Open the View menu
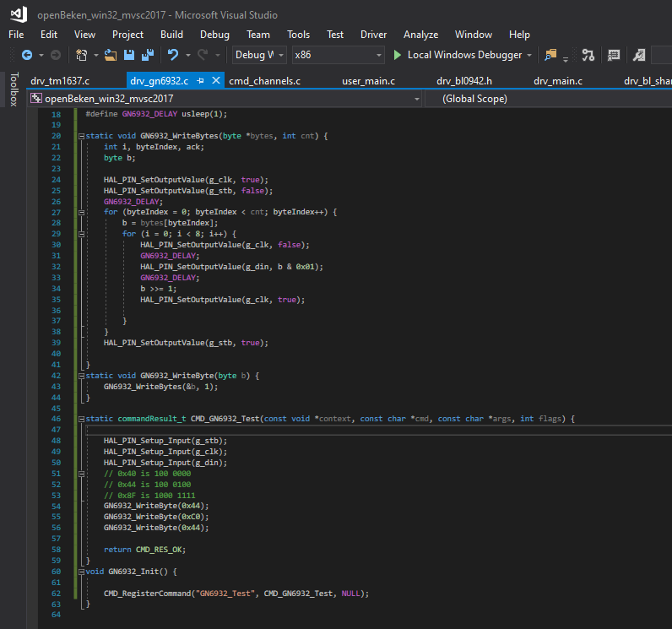This screenshot has width=672, height=629. coord(84,35)
